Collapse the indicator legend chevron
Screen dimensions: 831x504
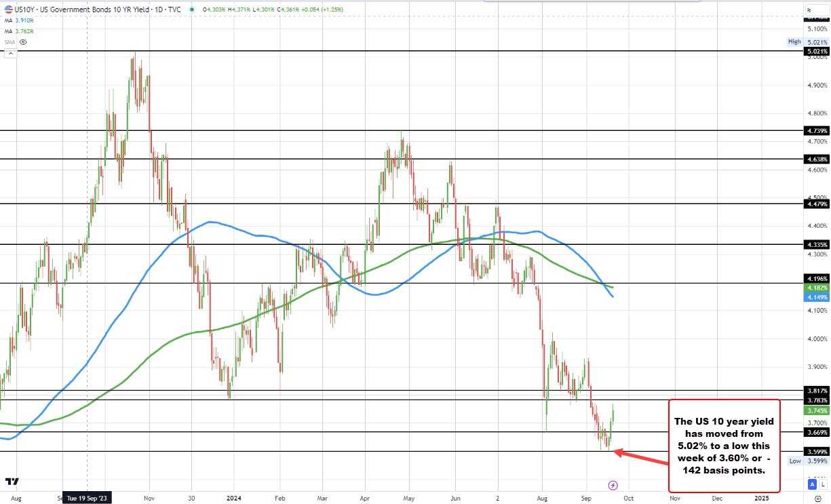pyautogui.click(x=9, y=54)
